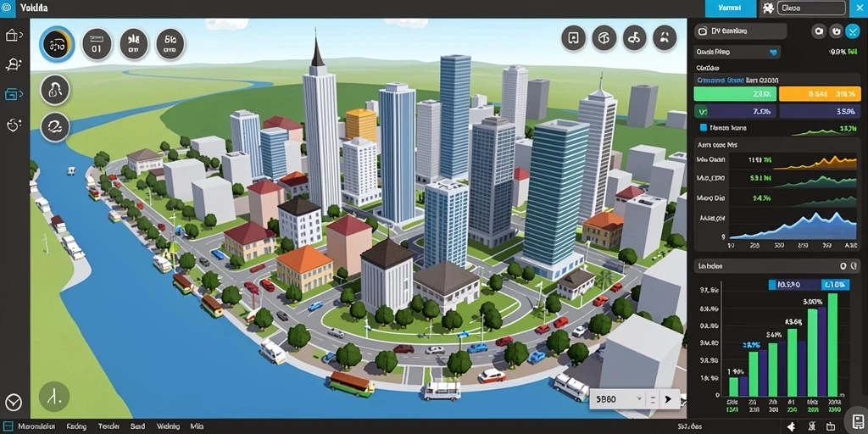Click the blue-ringed circular button at top-left of map

pos(57,44)
